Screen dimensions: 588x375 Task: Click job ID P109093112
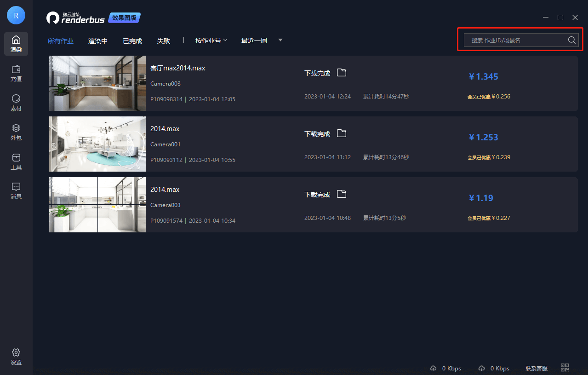(166, 160)
